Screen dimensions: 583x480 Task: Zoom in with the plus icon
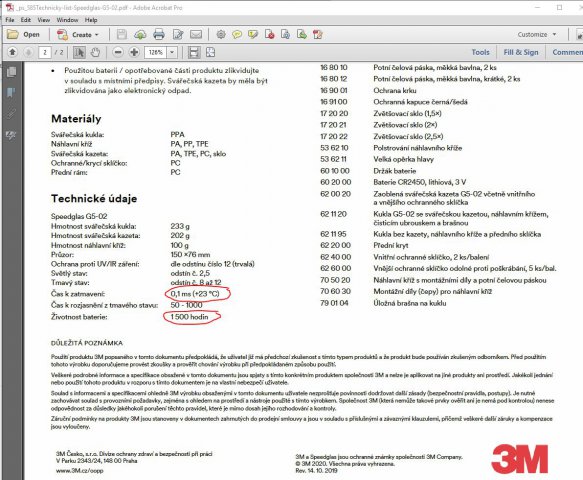pos(134,52)
